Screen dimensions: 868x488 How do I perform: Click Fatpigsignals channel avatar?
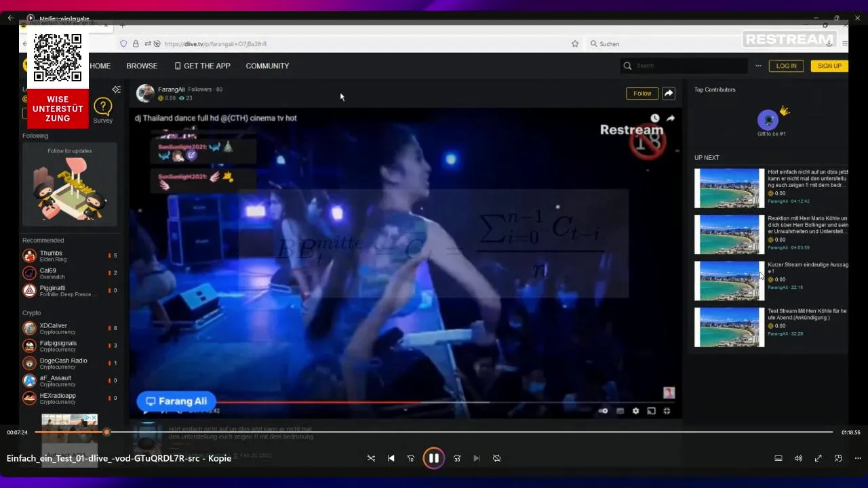[x=29, y=346]
